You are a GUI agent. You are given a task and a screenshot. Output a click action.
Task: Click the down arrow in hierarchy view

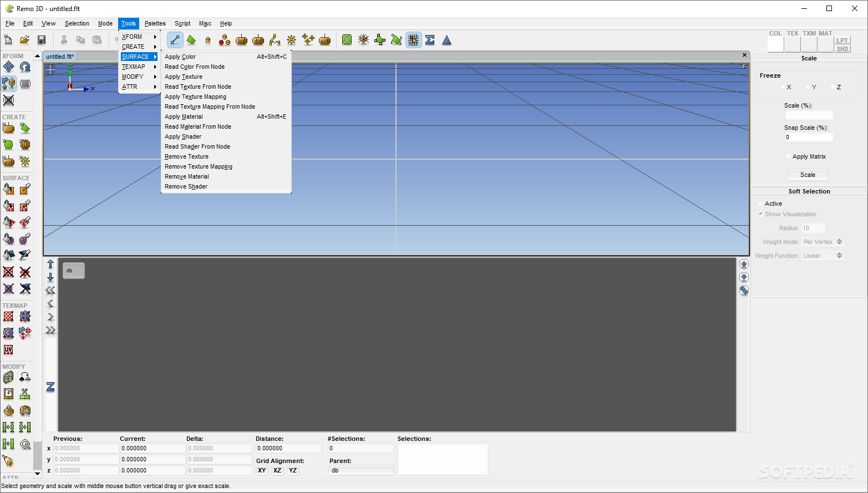(50, 277)
